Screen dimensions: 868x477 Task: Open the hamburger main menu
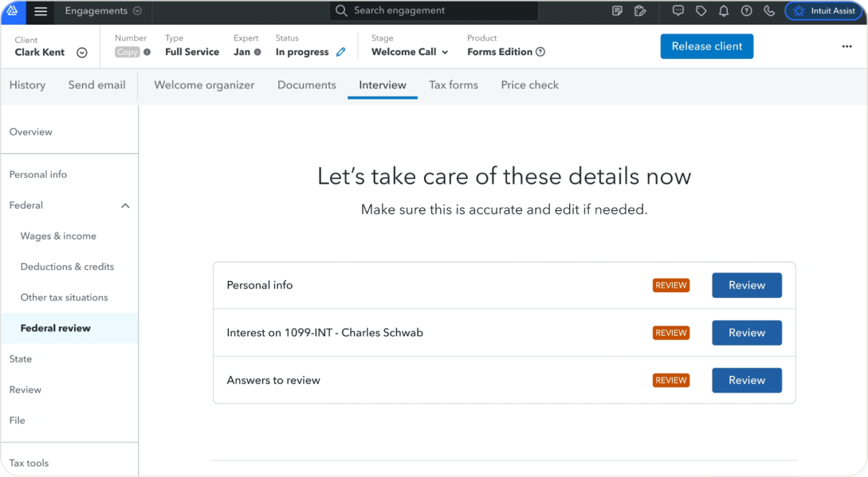click(41, 11)
